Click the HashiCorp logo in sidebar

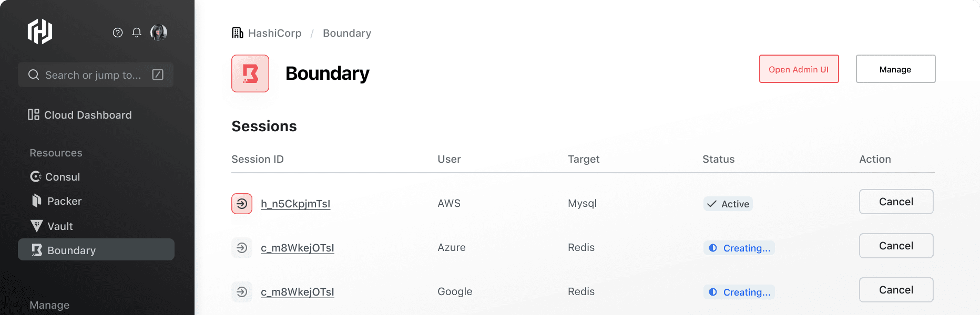pyautogui.click(x=40, y=31)
